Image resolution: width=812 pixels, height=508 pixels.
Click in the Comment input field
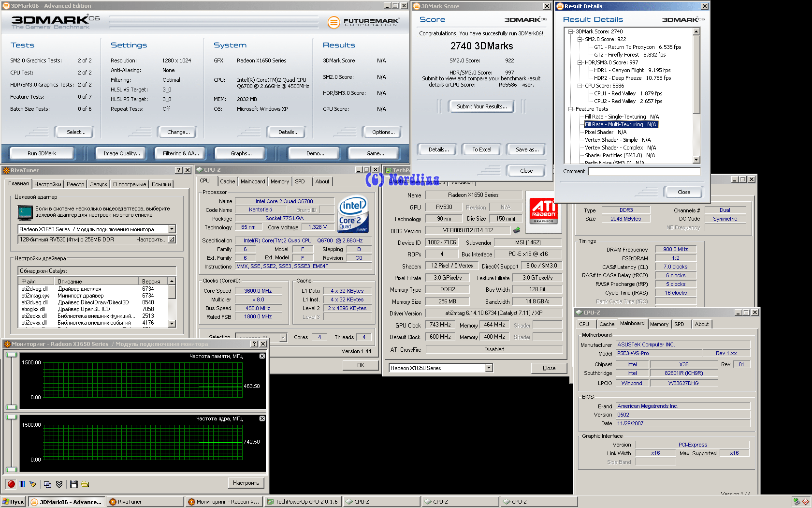(644, 171)
